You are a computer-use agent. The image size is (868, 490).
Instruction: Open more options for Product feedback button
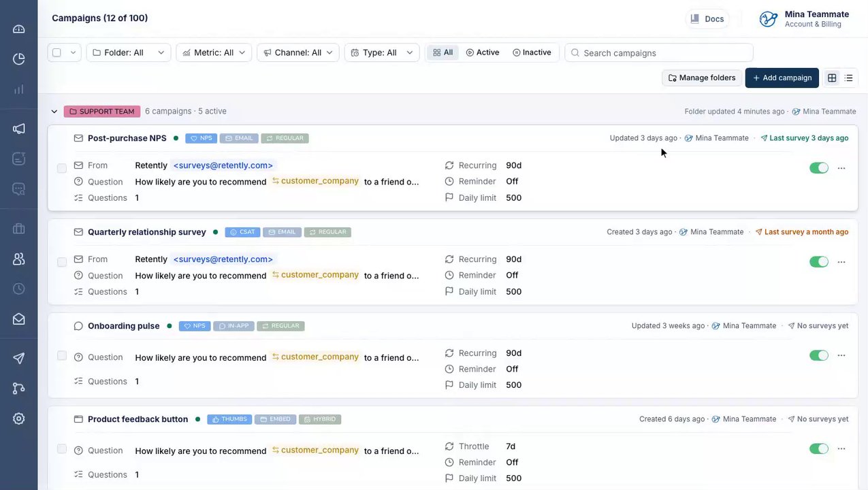point(841,448)
